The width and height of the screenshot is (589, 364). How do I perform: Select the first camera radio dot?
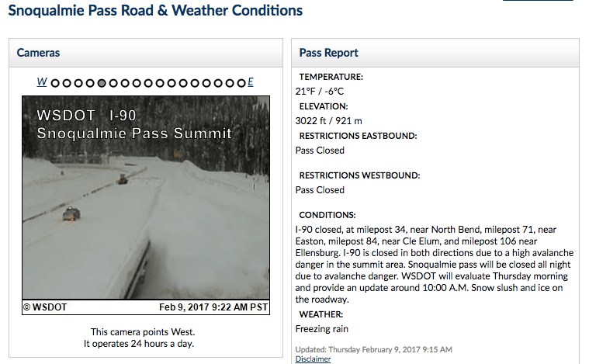(x=55, y=83)
